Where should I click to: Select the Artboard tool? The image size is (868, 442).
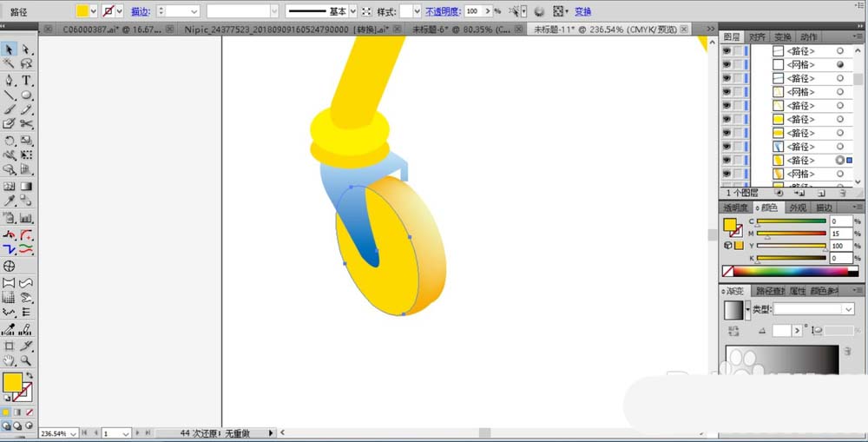click(9, 346)
